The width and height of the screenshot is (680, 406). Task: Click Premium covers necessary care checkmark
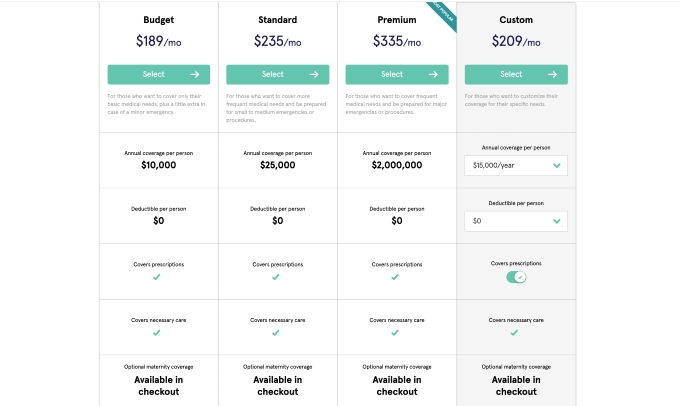tap(395, 333)
